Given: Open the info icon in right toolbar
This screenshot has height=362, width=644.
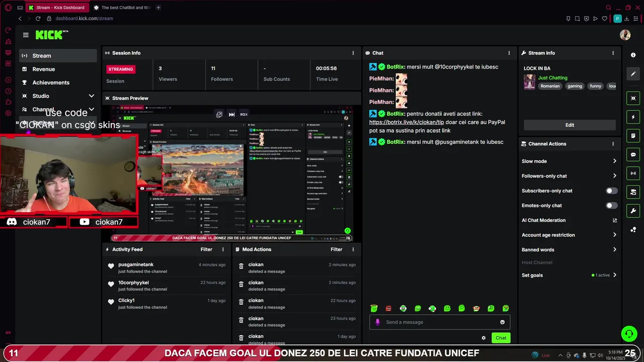Looking at the screenshot, I should 633,55.
